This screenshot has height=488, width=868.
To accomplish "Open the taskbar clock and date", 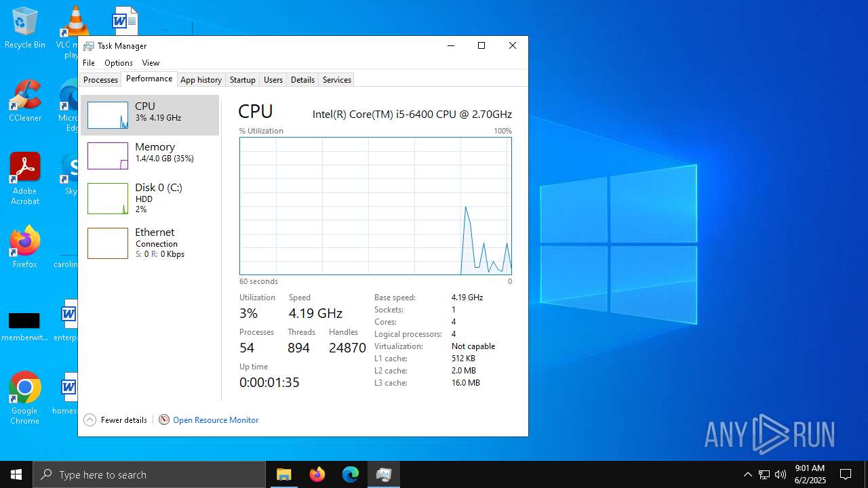I will [810, 474].
